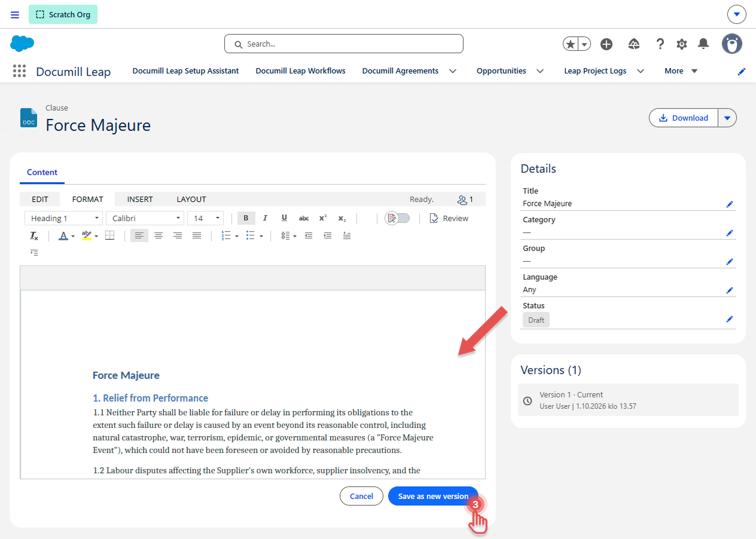This screenshot has height=539, width=756.
Task: Switch to the INSERT ribbon tab
Action: pos(140,199)
